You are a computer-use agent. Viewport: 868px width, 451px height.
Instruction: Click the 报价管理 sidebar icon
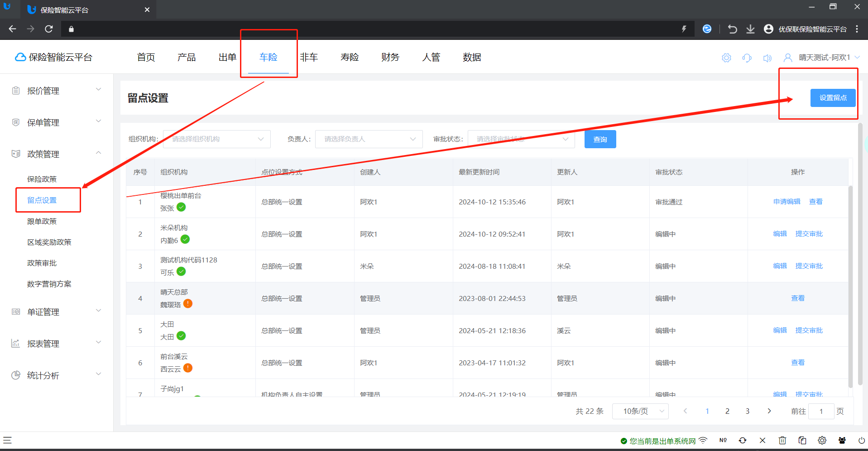tap(16, 90)
